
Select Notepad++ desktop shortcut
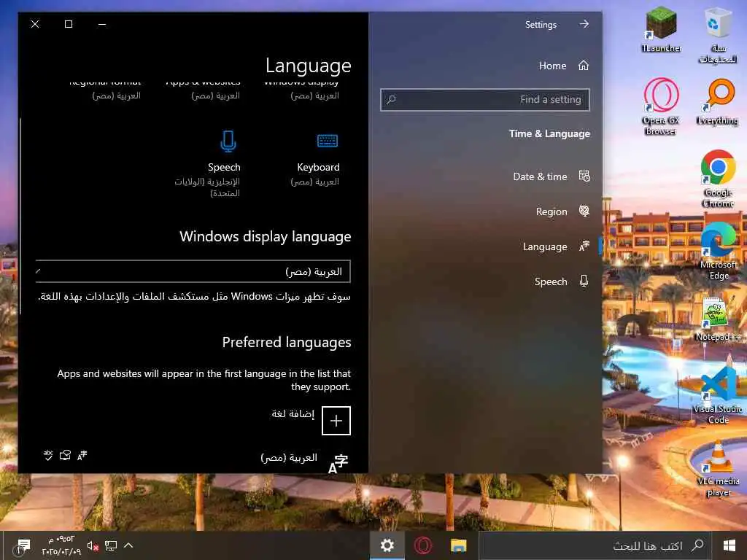click(x=717, y=319)
